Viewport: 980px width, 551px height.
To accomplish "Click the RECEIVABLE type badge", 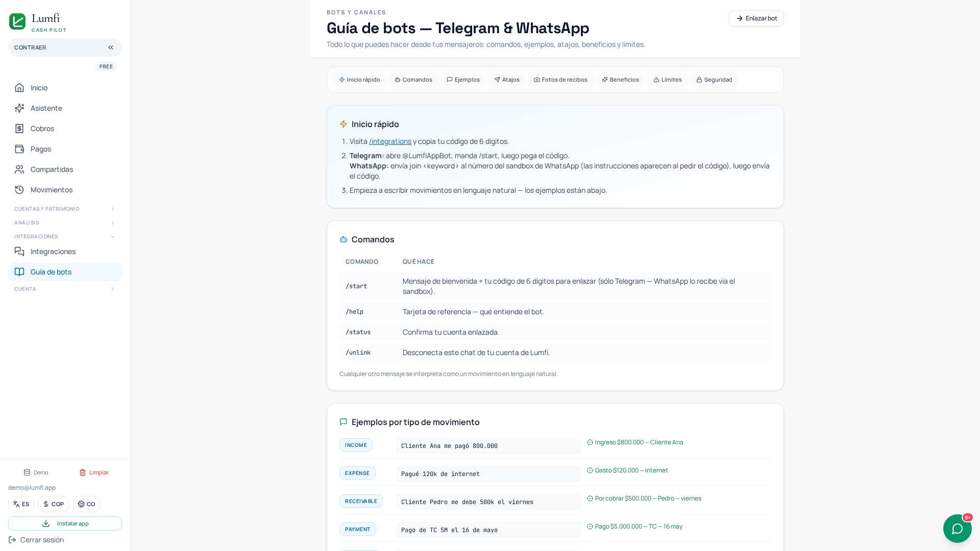I will pos(361,501).
